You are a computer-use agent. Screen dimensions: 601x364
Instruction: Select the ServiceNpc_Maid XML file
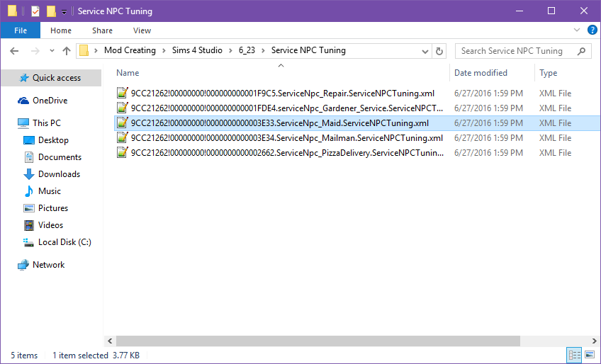[280, 123]
